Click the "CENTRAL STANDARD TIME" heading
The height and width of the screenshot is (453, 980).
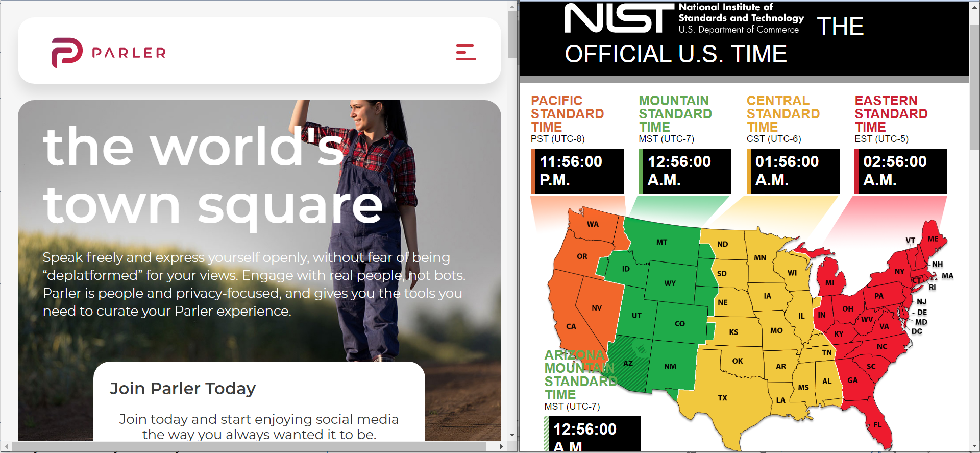(783, 113)
